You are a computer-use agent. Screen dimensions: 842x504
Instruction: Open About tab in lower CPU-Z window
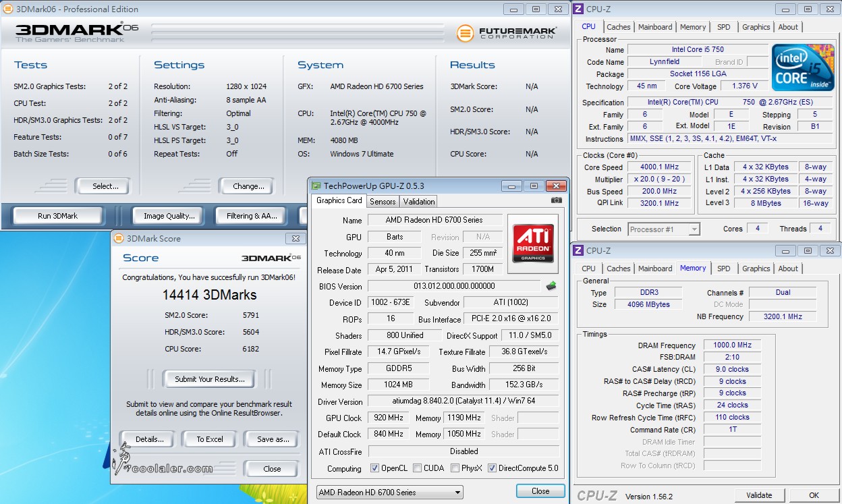[x=788, y=269]
